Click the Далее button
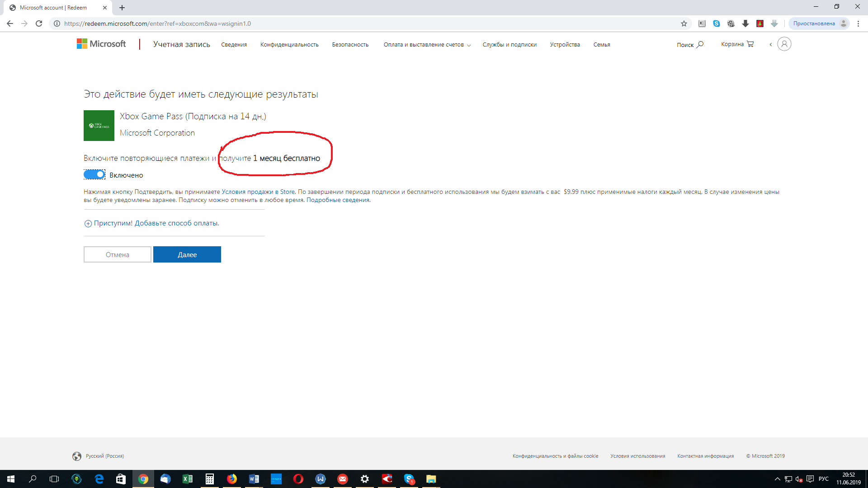 [187, 254]
